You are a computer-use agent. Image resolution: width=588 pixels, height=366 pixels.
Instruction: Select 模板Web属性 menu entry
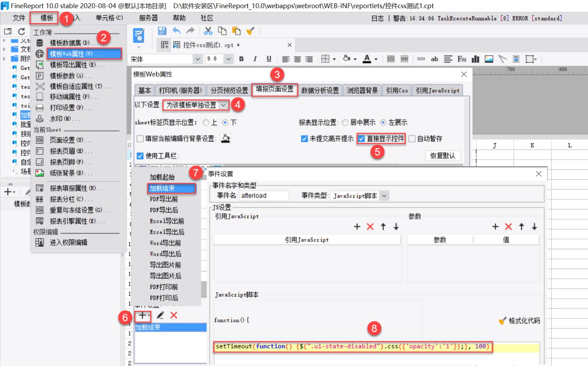click(x=84, y=54)
